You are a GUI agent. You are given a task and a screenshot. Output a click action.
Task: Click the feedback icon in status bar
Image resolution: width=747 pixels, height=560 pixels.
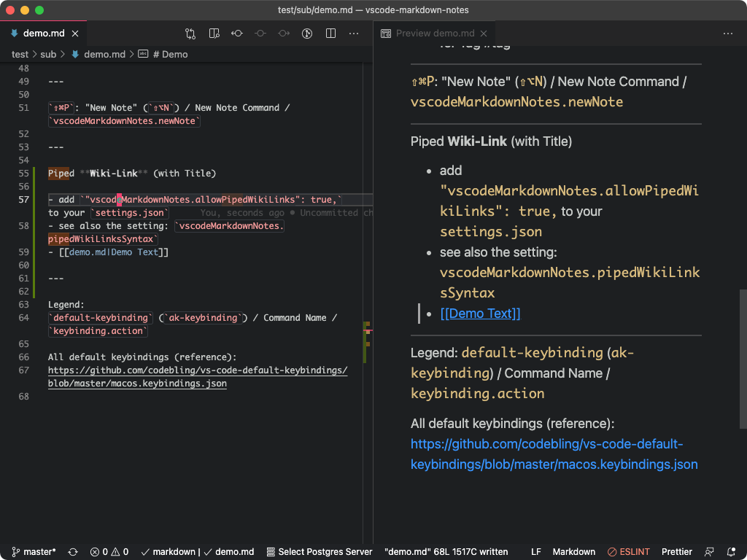tap(709, 552)
